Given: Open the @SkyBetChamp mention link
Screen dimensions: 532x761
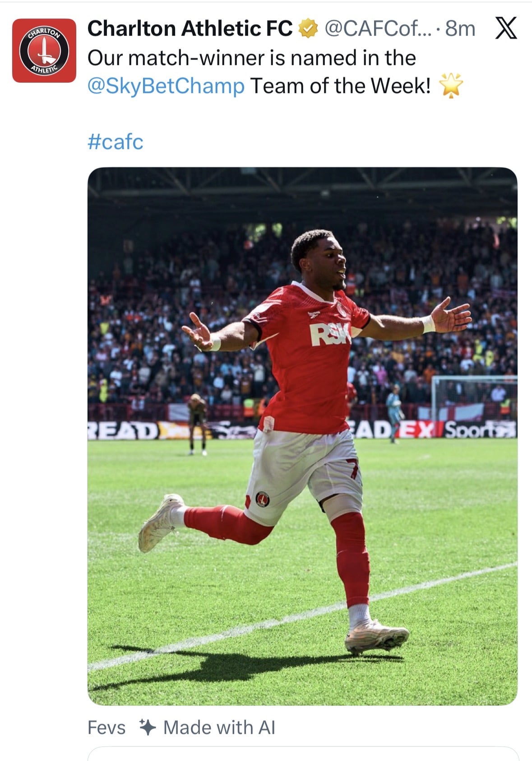Looking at the screenshot, I should point(166,86).
